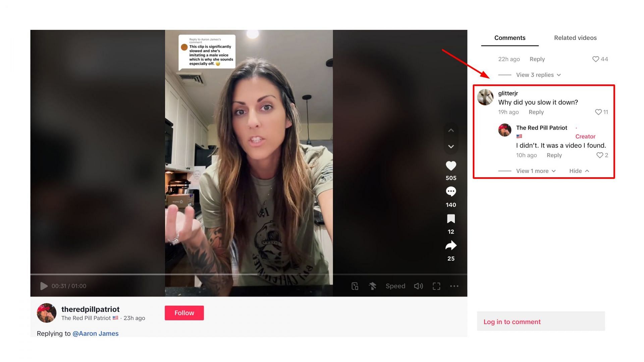Click the volume speaker icon
The image size is (644, 362).
pyautogui.click(x=418, y=286)
